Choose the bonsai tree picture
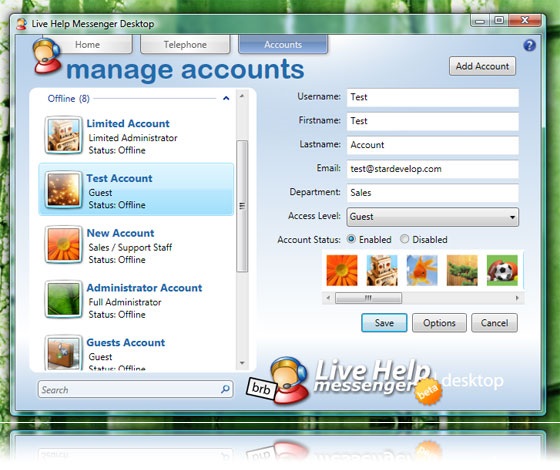Screen dimensions: 560x470 (x=462, y=270)
